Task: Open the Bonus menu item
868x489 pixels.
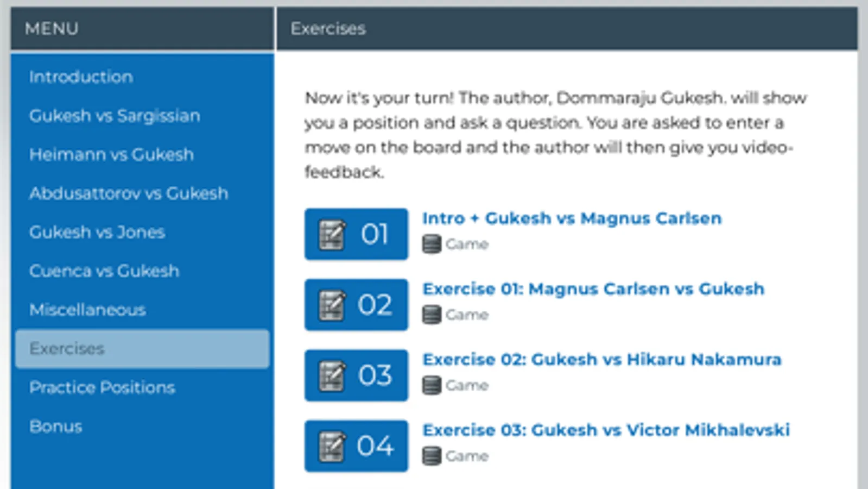Action: (56, 427)
